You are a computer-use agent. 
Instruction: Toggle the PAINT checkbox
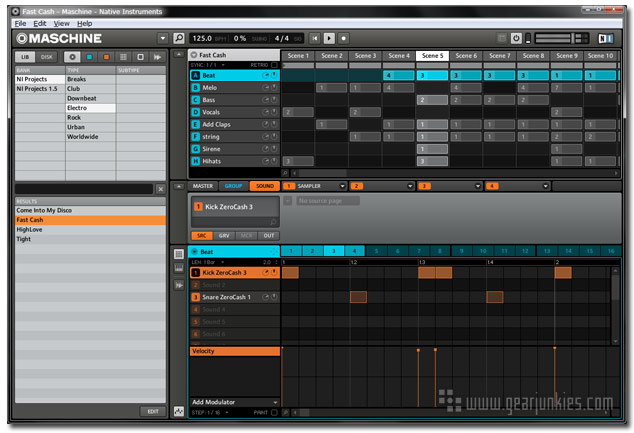click(x=274, y=412)
